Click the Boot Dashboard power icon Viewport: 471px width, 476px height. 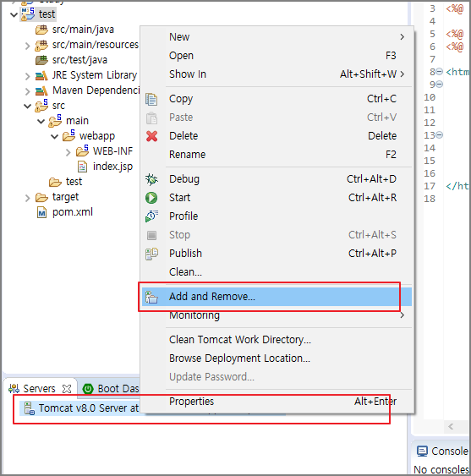pyautogui.click(x=88, y=389)
